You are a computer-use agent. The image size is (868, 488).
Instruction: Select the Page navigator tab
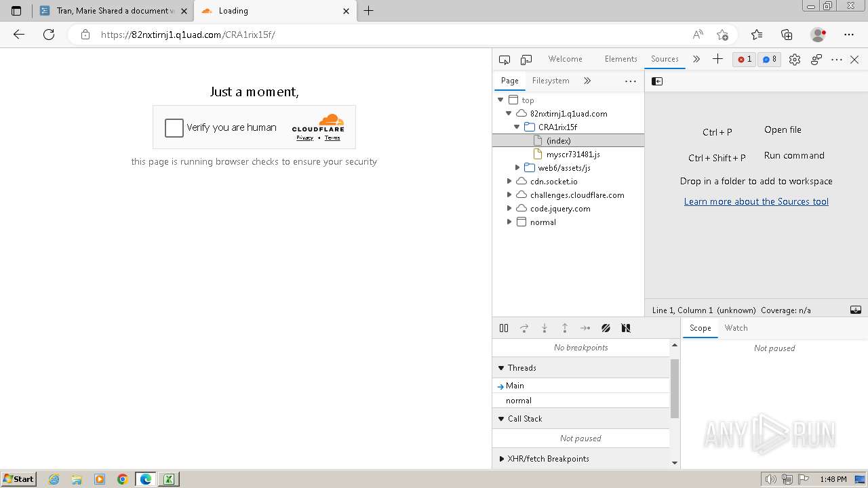pos(509,81)
